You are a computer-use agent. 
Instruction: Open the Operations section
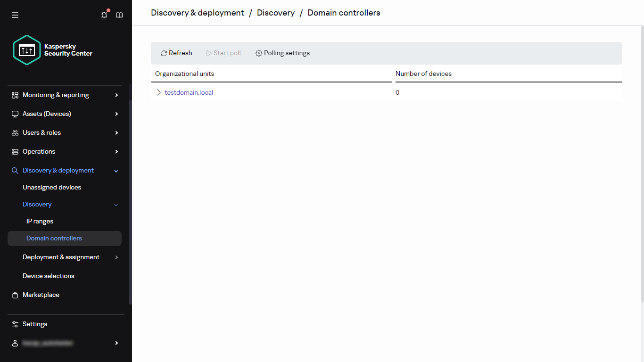39,151
